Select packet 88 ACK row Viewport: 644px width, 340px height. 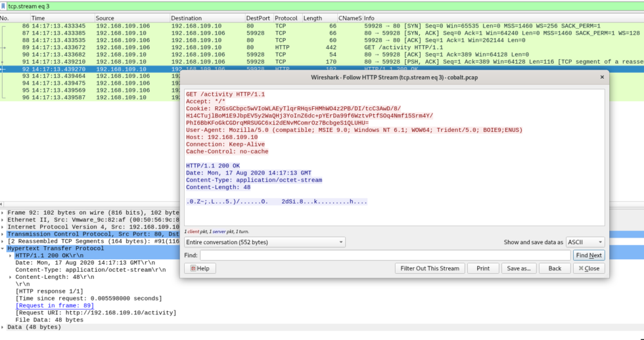point(322,40)
